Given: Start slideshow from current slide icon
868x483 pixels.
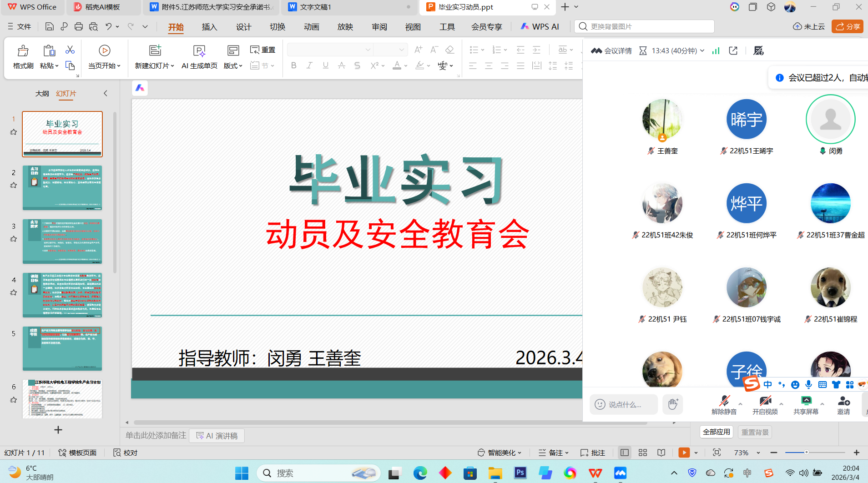Looking at the screenshot, I should 104,50.
